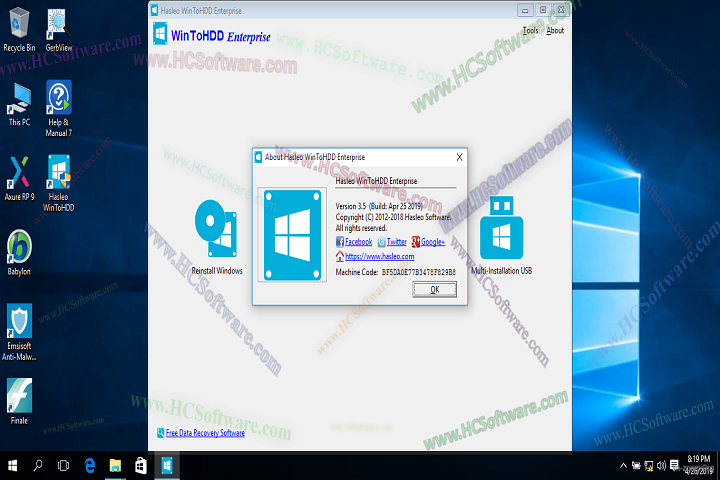Follow the Twitter link
720x480 pixels.
pyautogui.click(x=396, y=242)
